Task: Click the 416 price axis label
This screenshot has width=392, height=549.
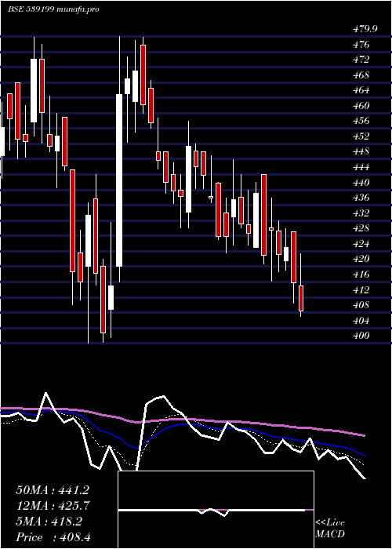Action: pyautogui.click(x=361, y=274)
